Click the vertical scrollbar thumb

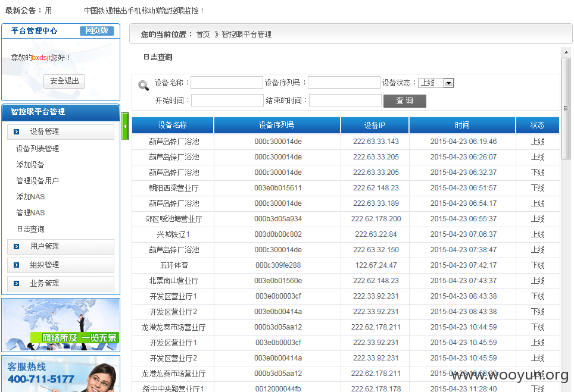[566, 108]
